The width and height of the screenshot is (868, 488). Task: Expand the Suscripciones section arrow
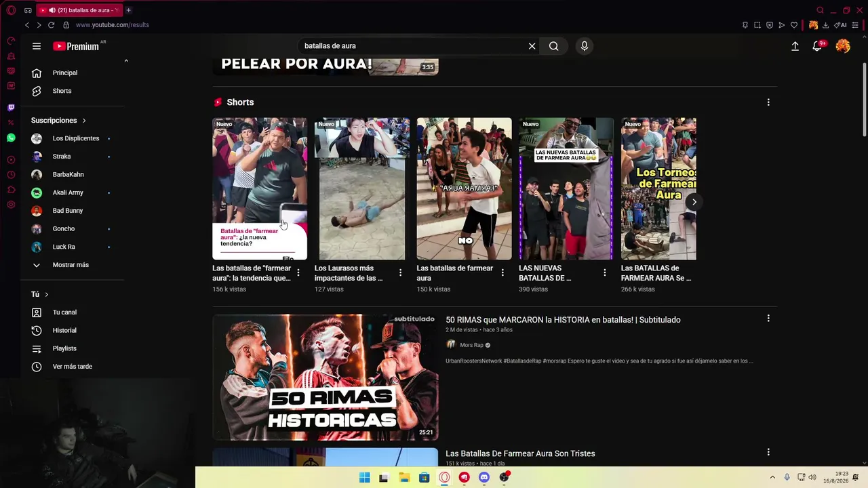(84, 121)
